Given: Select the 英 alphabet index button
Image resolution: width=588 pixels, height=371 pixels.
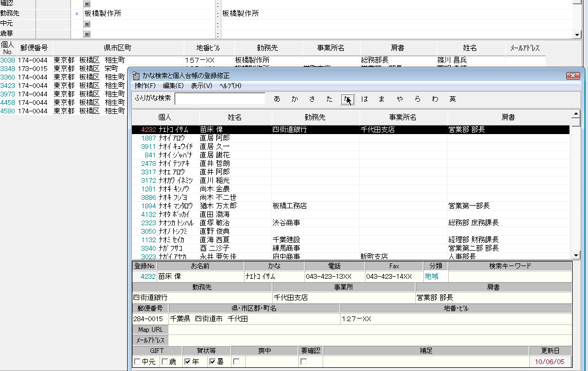Looking at the screenshot, I should pos(452,99).
